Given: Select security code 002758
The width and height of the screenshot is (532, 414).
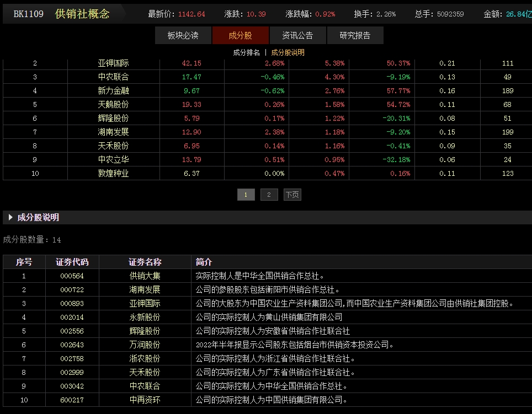Looking at the screenshot, I should pyautogui.click(x=72, y=358).
